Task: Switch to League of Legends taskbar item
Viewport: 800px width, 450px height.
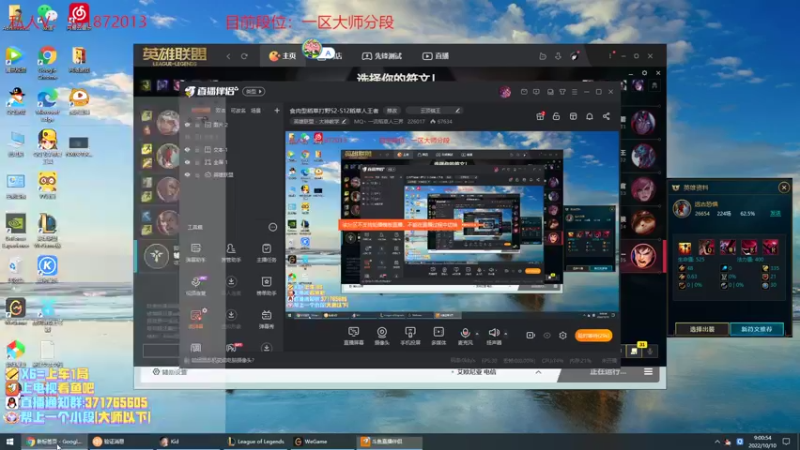Action: coord(256,441)
